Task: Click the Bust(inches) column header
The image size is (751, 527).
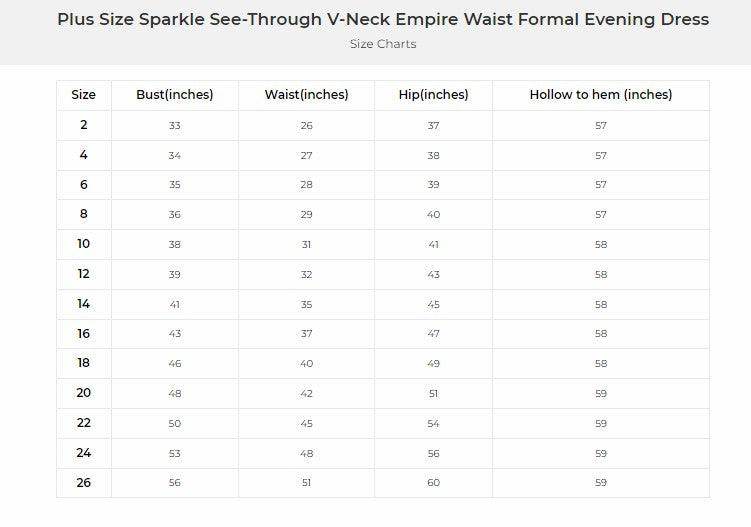Action: click(175, 95)
